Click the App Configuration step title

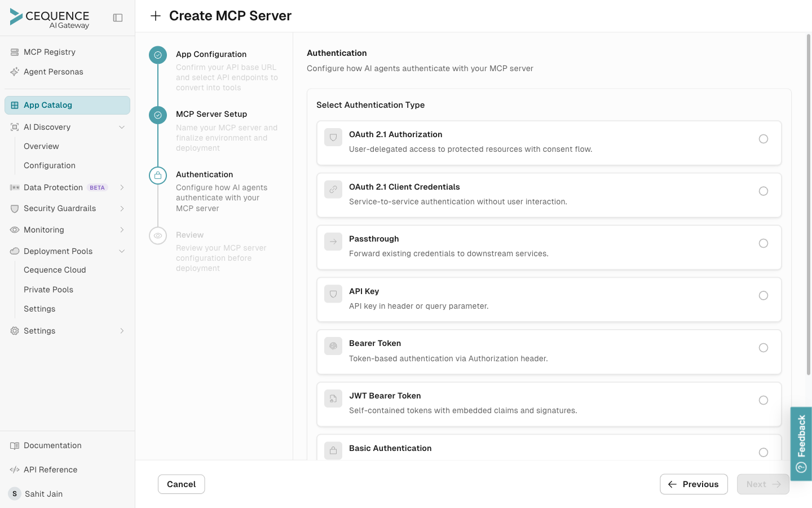click(211, 54)
